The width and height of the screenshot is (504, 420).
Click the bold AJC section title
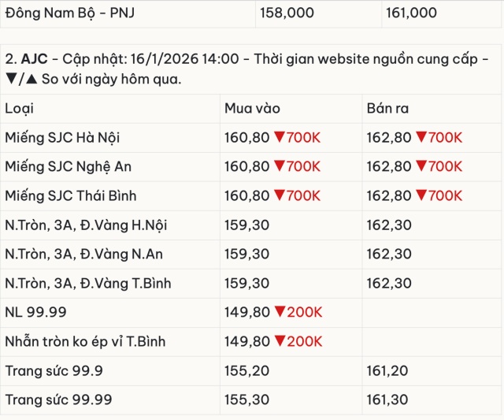pos(34,60)
